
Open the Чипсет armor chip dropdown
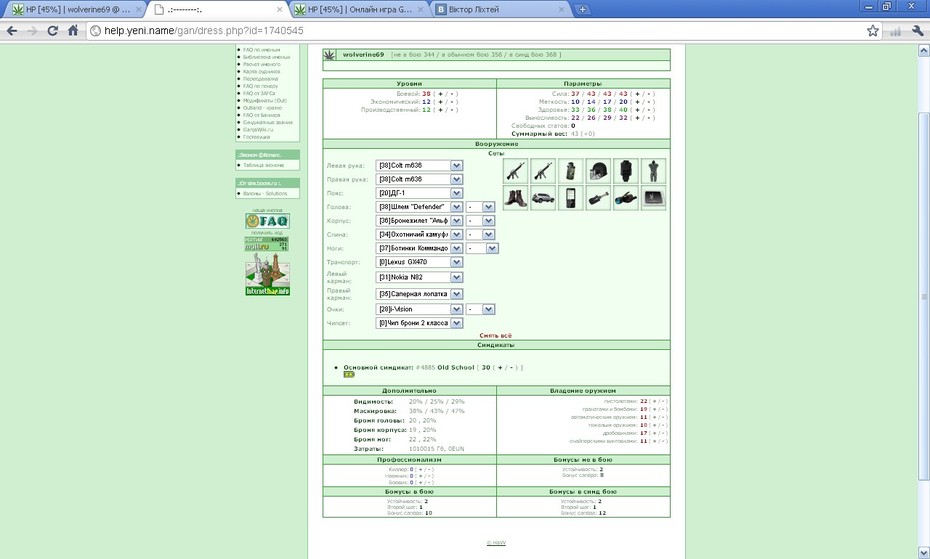[x=419, y=323]
